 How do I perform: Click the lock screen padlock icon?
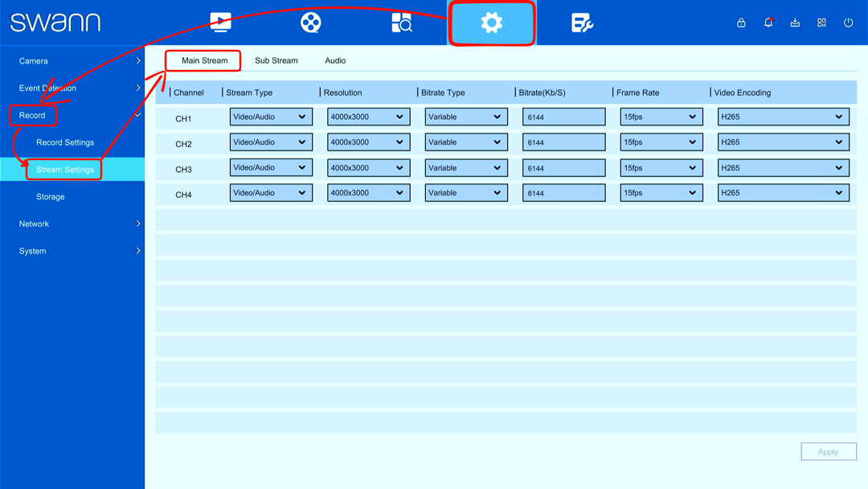(741, 23)
